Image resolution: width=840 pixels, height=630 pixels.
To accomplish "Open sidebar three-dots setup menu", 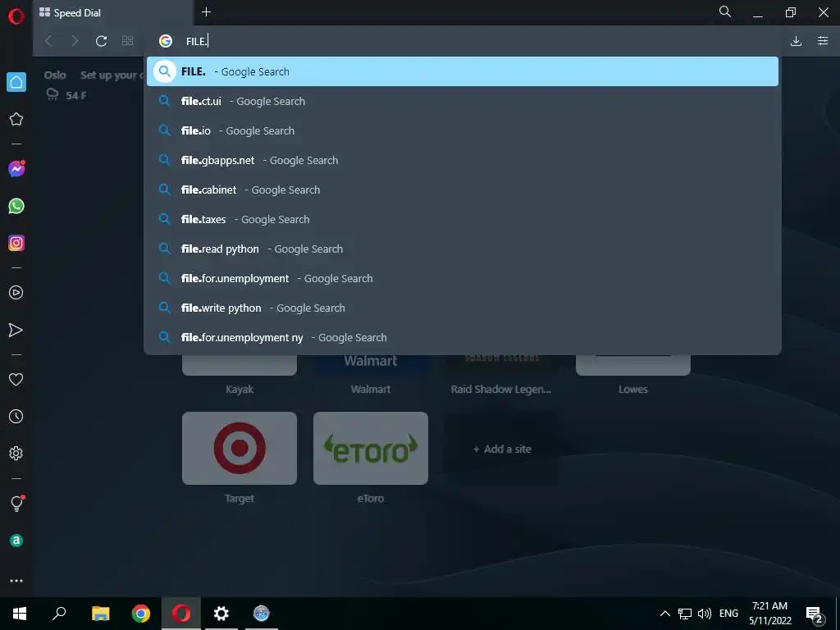I will click(16, 581).
